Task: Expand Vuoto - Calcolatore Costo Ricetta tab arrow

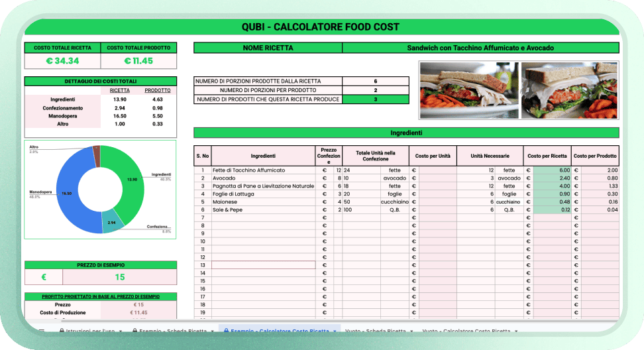Action: tap(516, 330)
